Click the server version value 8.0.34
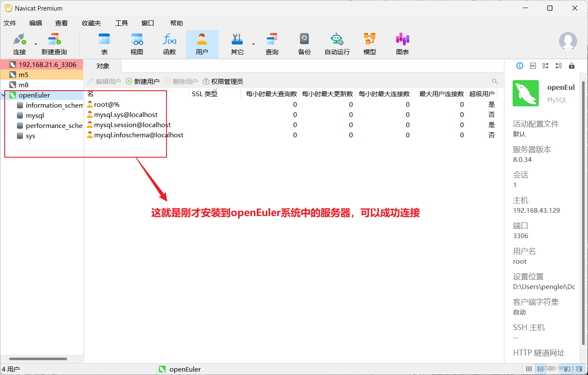This screenshot has height=375, width=588. point(522,160)
